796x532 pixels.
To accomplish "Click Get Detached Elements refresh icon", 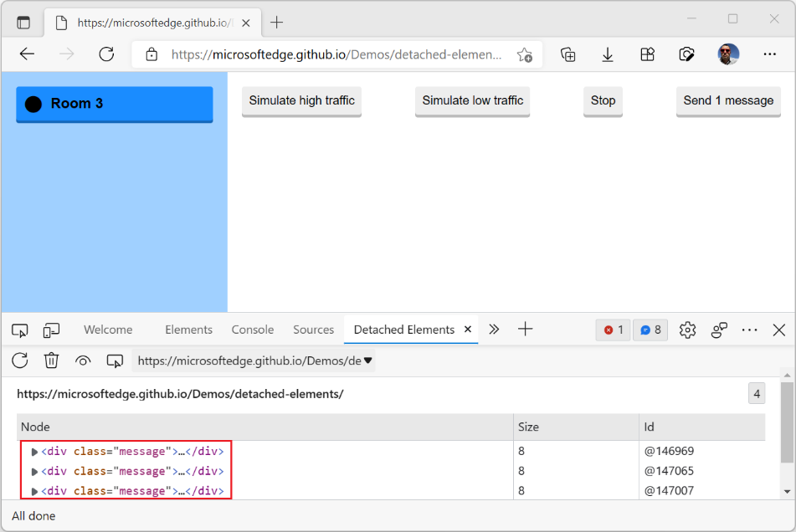I will [x=20, y=361].
